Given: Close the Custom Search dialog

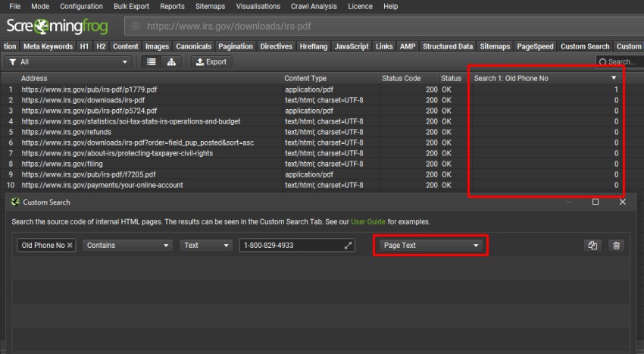Looking at the screenshot, I should [x=623, y=202].
